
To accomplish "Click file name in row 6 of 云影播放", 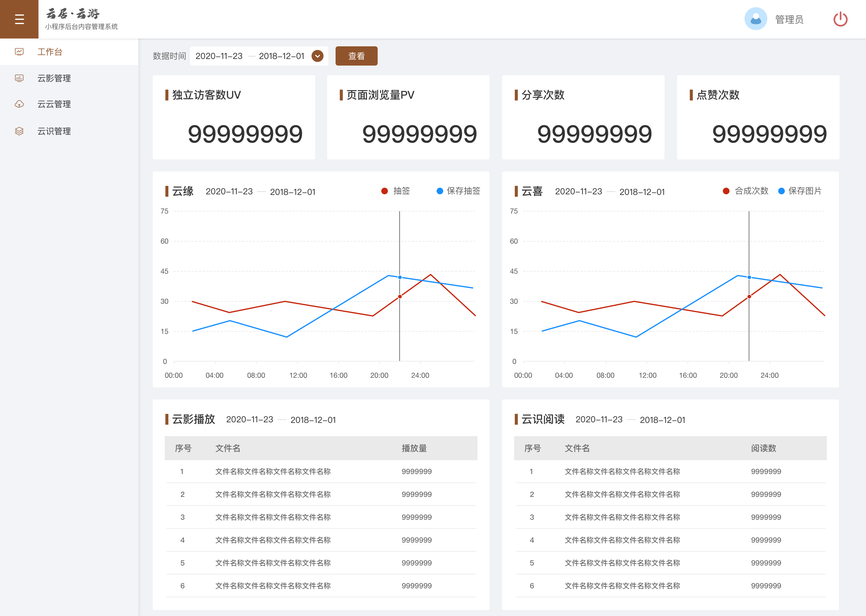I will click(273, 586).
